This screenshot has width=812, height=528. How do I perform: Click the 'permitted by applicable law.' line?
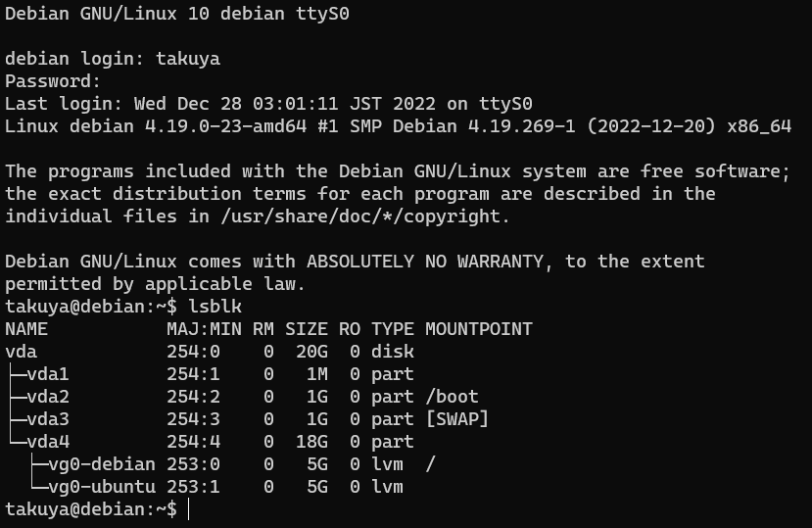pos(156,284)
